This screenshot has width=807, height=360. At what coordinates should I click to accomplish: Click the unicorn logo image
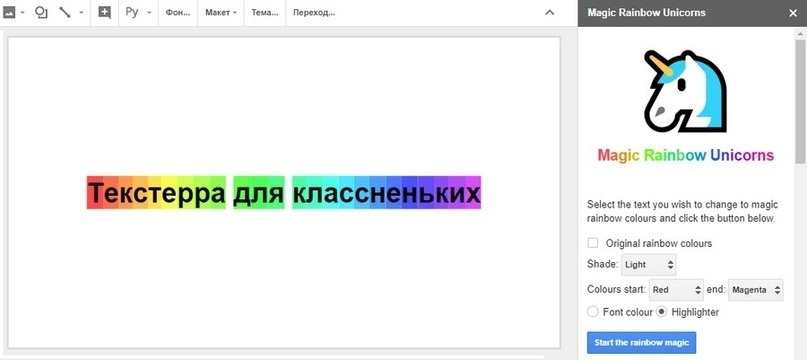pyautogui.click(x=685, y=91)
